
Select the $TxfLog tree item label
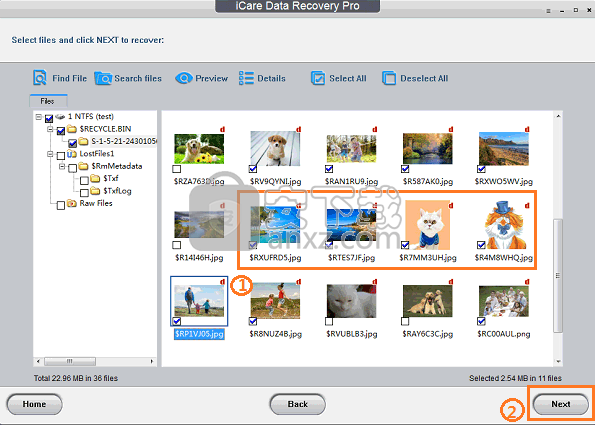[117, 191]
